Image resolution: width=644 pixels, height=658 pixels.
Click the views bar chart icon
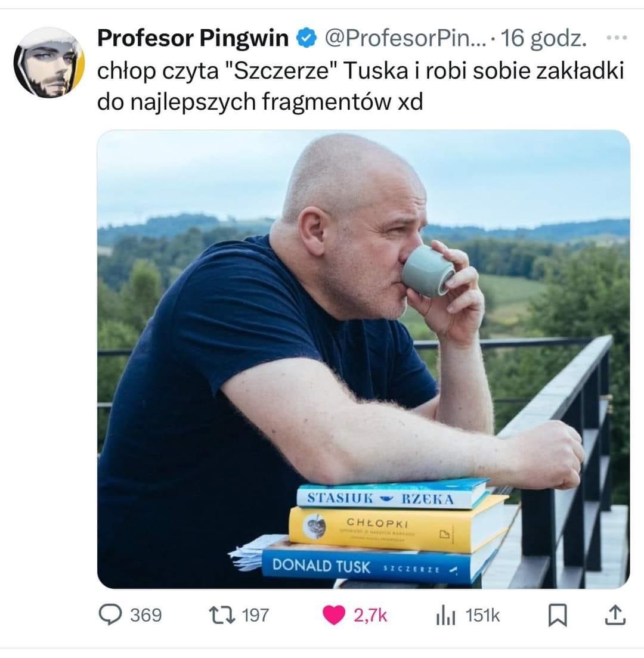[445, 616]
